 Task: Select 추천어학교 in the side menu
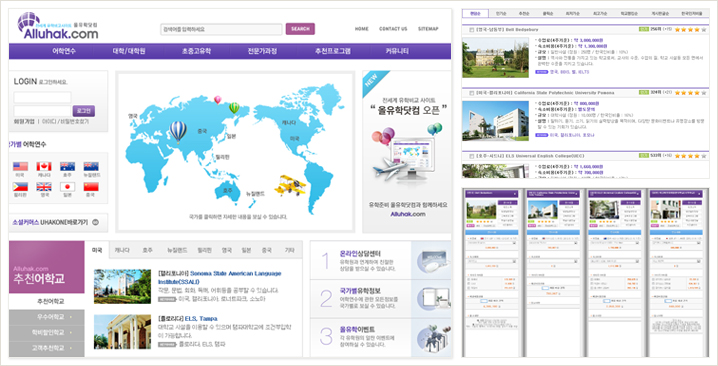[x=47, y=301]
